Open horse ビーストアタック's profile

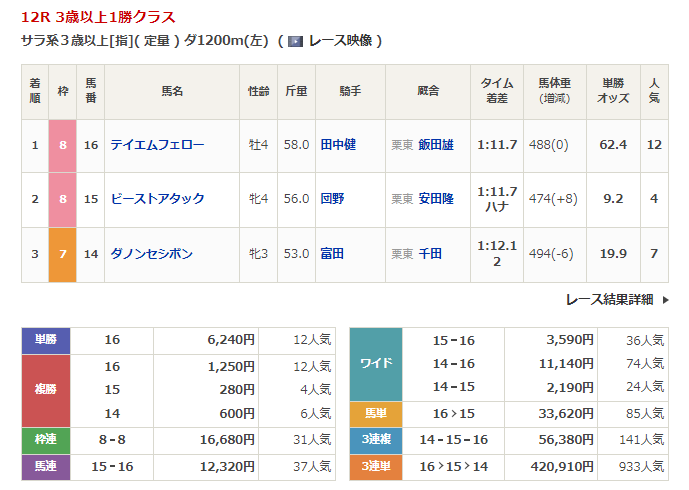pyautogui.click(x=157, y=199)
